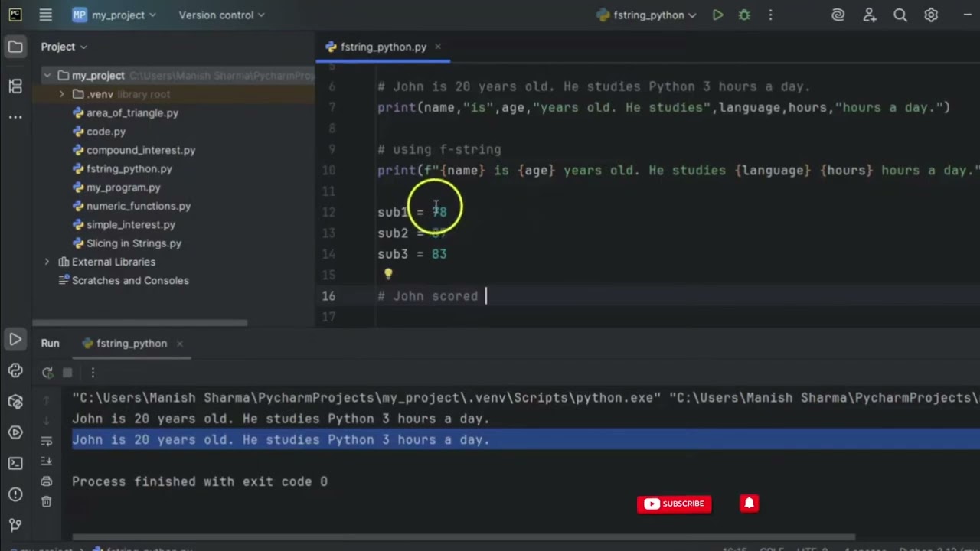980x551 pixels.
Task: Expand External Libraries node
Action: pos(47,262)
